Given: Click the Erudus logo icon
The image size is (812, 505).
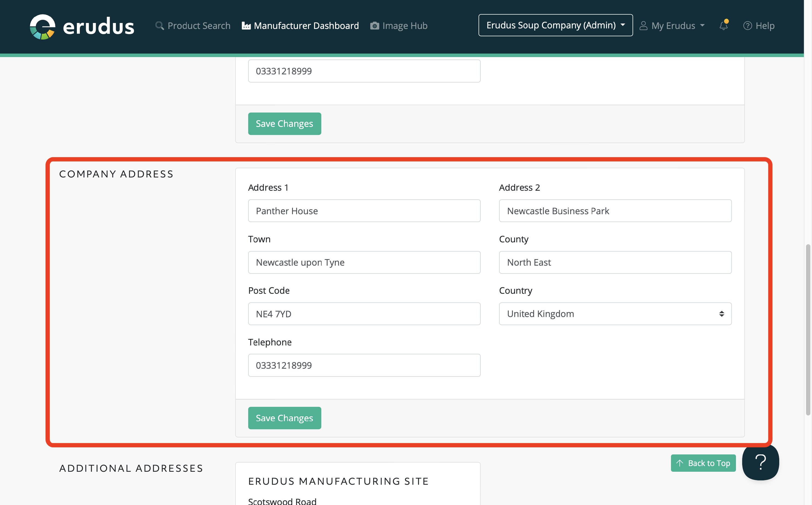Looking at the screenshot, I should (x=42, y=27).
